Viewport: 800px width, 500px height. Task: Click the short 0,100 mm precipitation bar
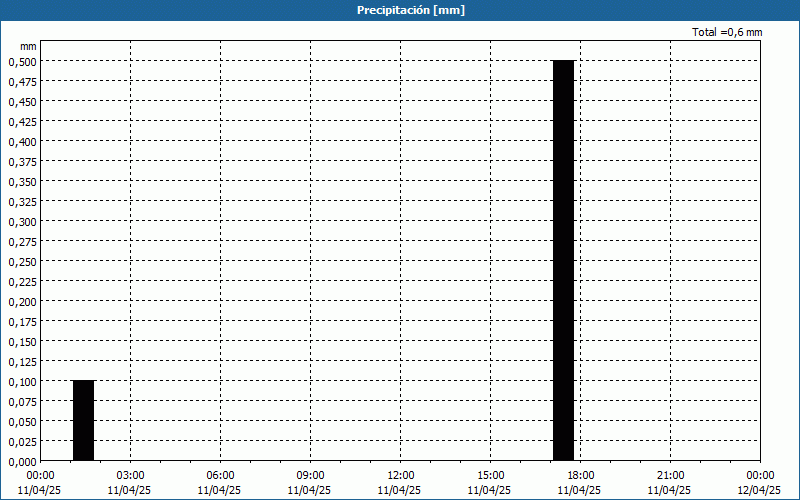tap(83, 420)
